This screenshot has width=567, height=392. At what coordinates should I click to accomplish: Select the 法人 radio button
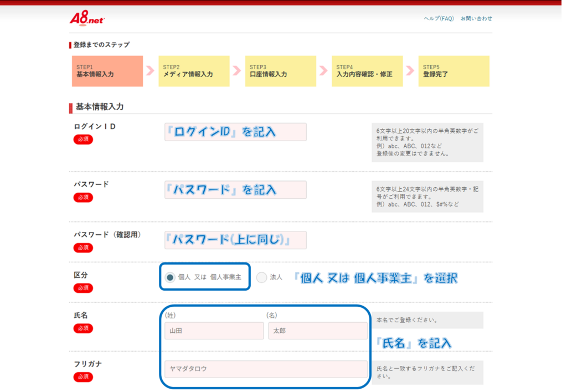tap(262, 277)
